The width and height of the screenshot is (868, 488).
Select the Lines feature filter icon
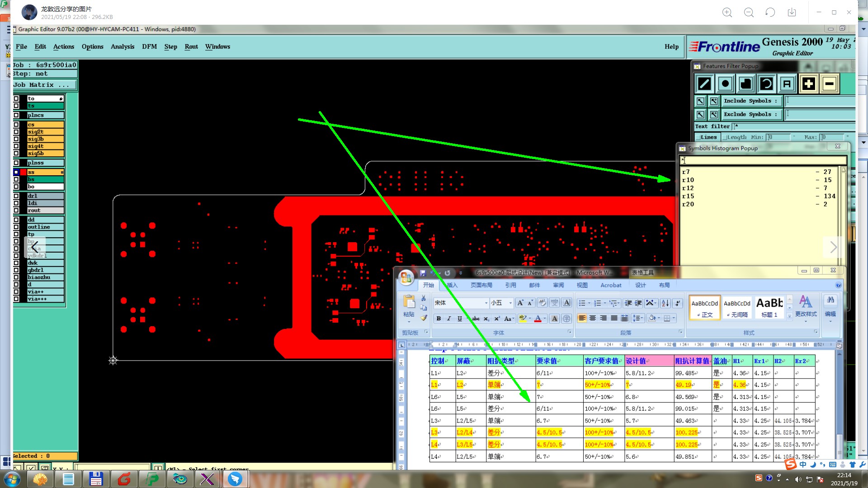(x=704, y=84)
